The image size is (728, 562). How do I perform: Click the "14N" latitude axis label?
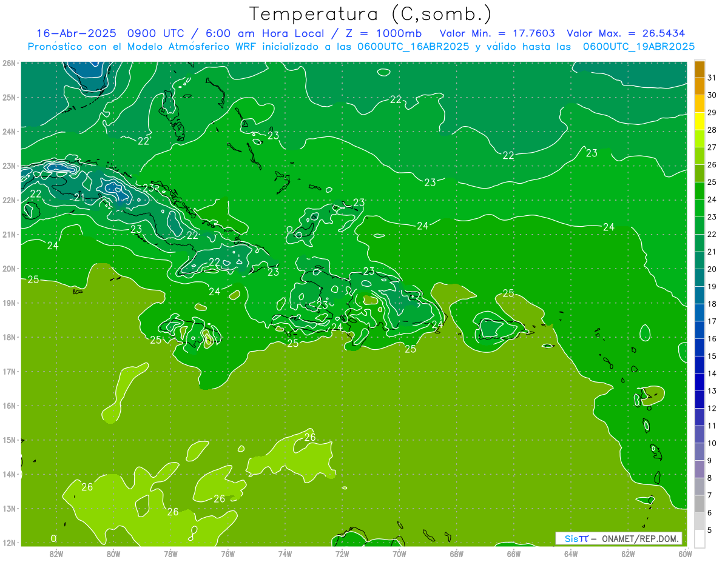pos(9,474)
